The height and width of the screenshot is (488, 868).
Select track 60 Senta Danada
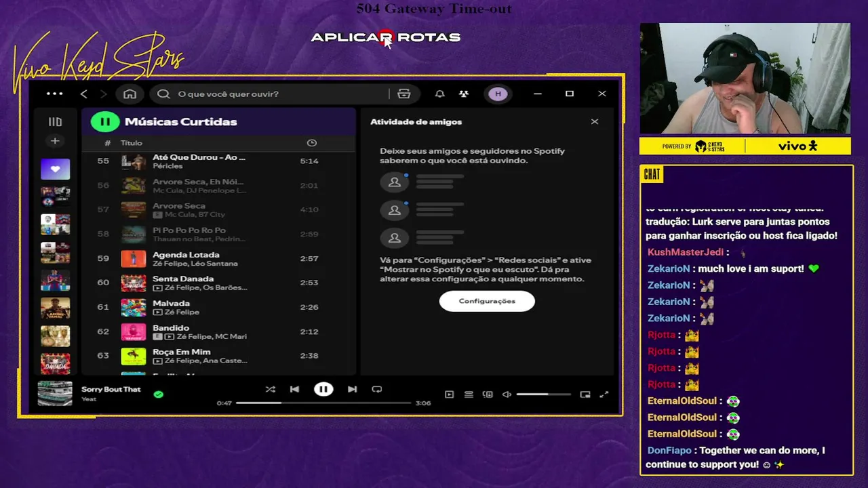[218, 283]
